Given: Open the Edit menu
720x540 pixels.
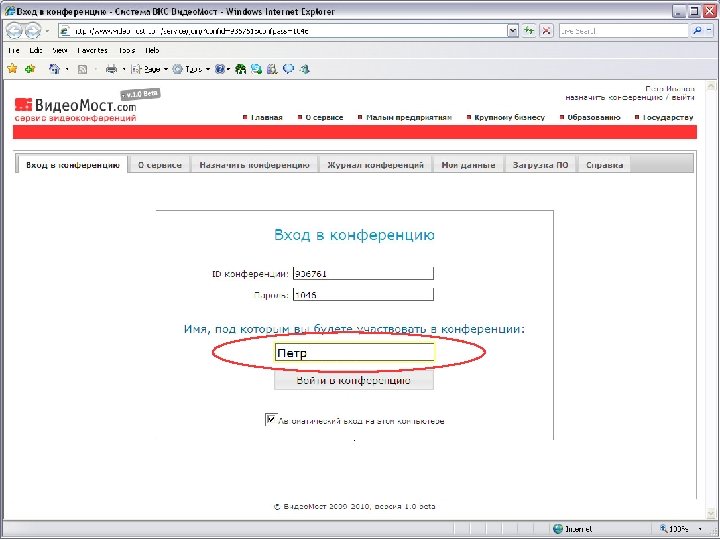Looking at the screenshot, I should tap(35, 51).
